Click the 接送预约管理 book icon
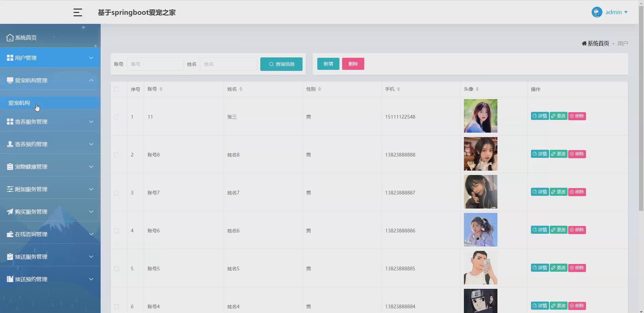Viewport: 644px width, 313px height. [10, 279]
